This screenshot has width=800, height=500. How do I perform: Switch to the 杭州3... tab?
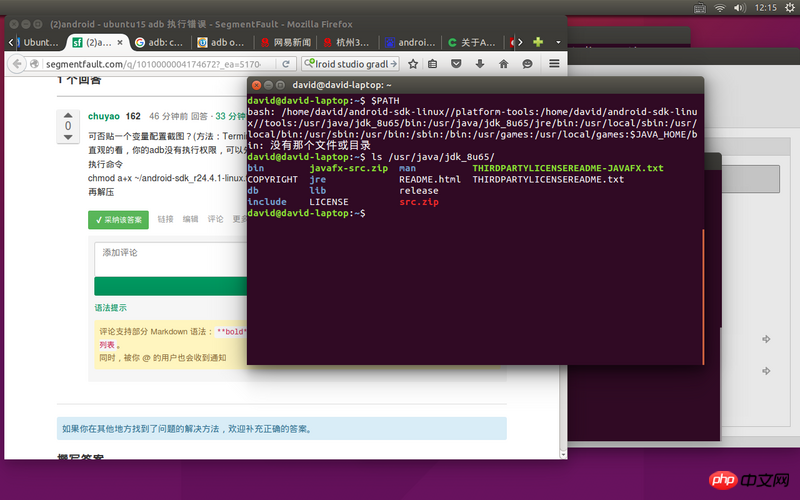click(x=347, y=42)
